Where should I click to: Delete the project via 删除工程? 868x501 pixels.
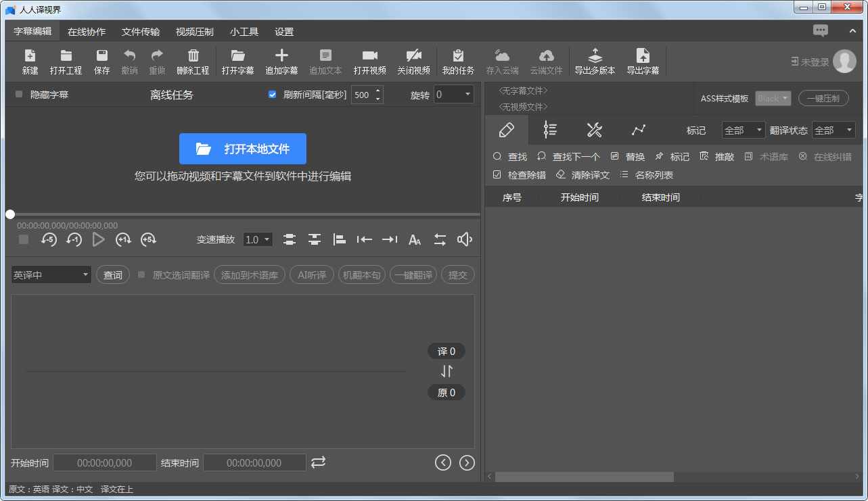tap(193, 62)
